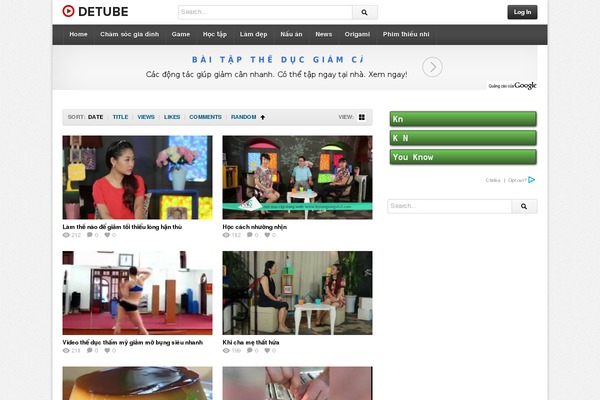
Task: Click heart icon under 'Video thể dục thẩm mỹ' video
Action: coord(108,351)
